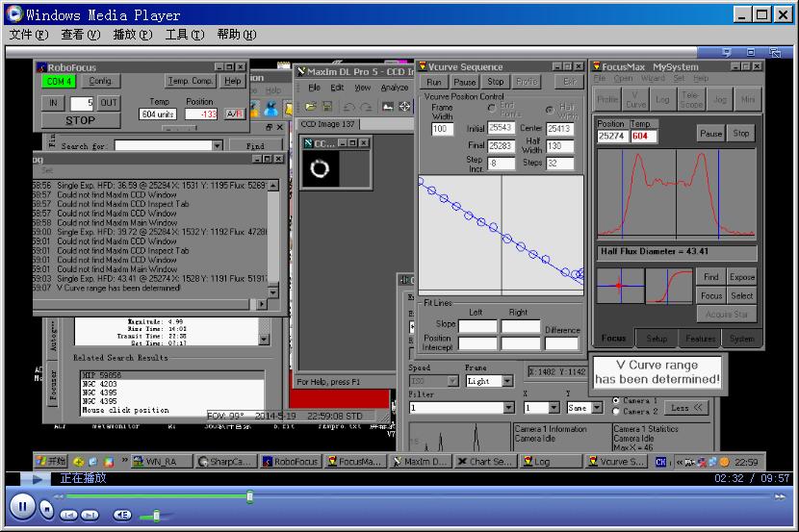Image resolution: width=799 pixels, height=532 pixels.
Task: Switch to the Features tab in FocusMax
Action: click(700, 338)
